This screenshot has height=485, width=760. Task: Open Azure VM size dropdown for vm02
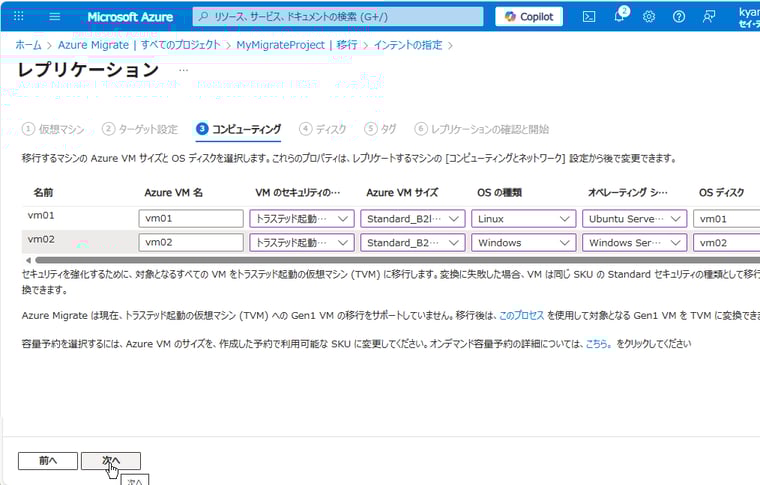coord(413,242)
